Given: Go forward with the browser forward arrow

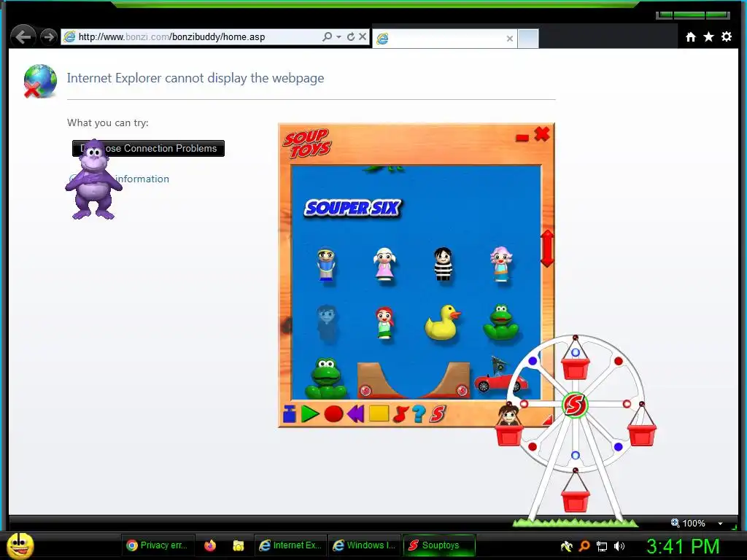Looking at the screenshot, I should 48,36.
